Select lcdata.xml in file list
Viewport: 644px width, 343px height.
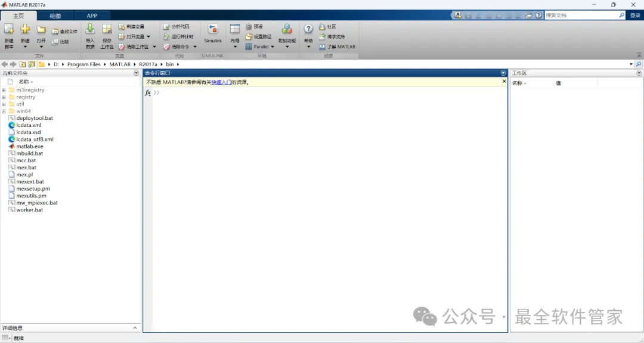click(x=29, y=125)
